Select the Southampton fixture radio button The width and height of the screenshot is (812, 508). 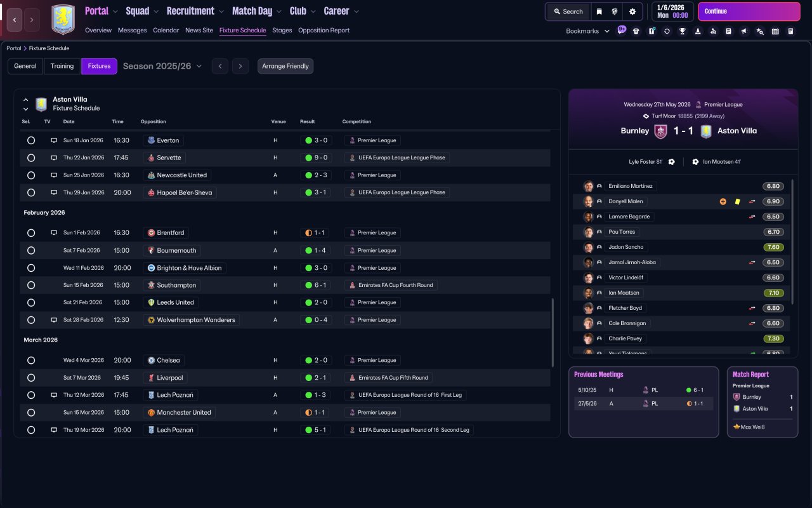click(31, 285)
